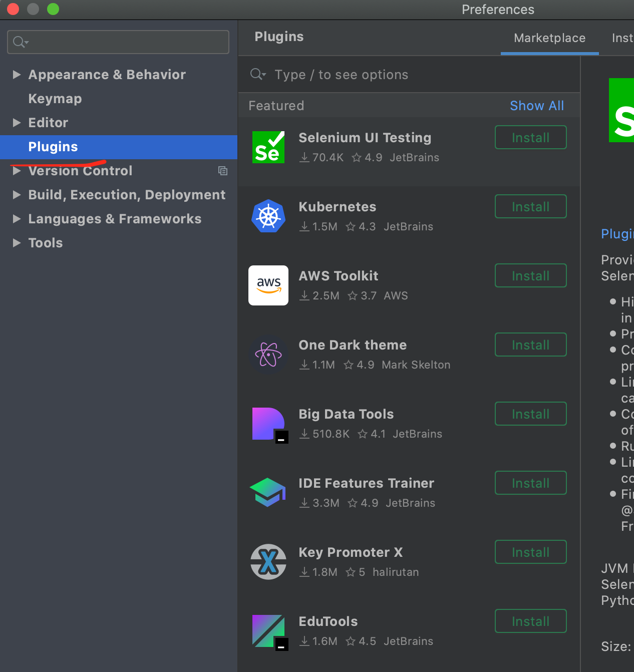634x672 pixels.
Task: Click the halirutan vendor name
Action: [x=396, y=572]
